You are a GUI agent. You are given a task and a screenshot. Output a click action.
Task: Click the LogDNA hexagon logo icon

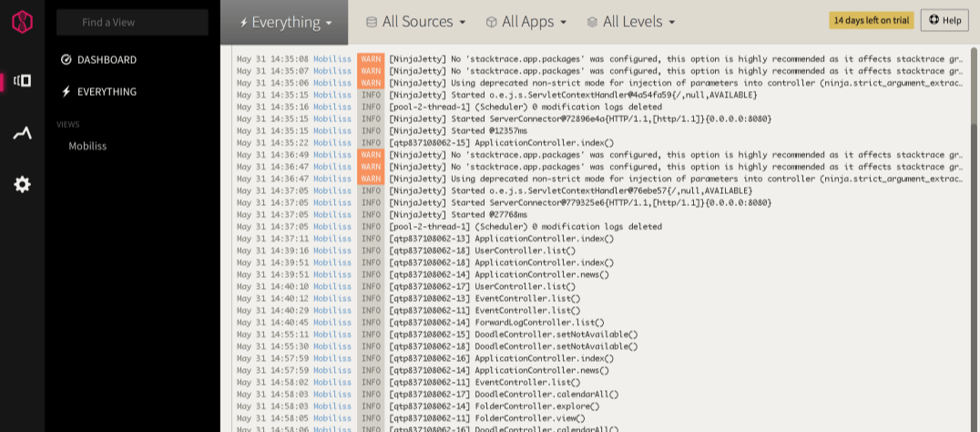23,23
